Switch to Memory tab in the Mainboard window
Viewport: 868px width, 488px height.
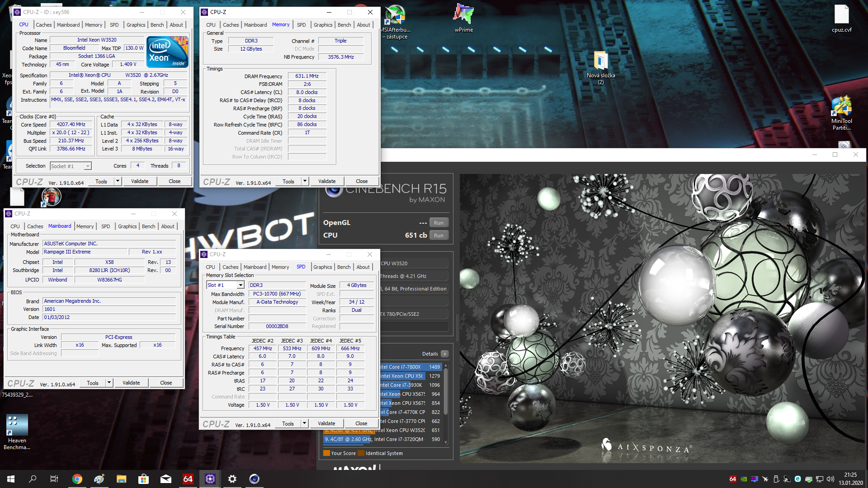pos(85,226)
